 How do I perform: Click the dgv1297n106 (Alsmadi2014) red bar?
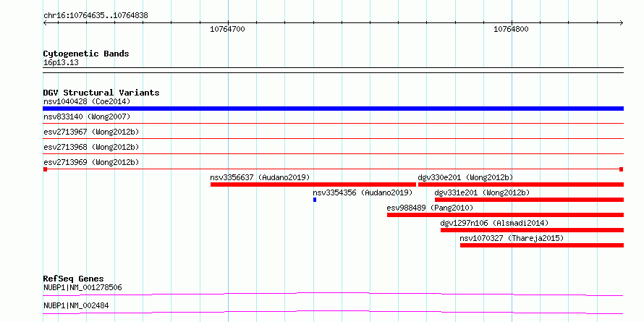click(532, 230)
